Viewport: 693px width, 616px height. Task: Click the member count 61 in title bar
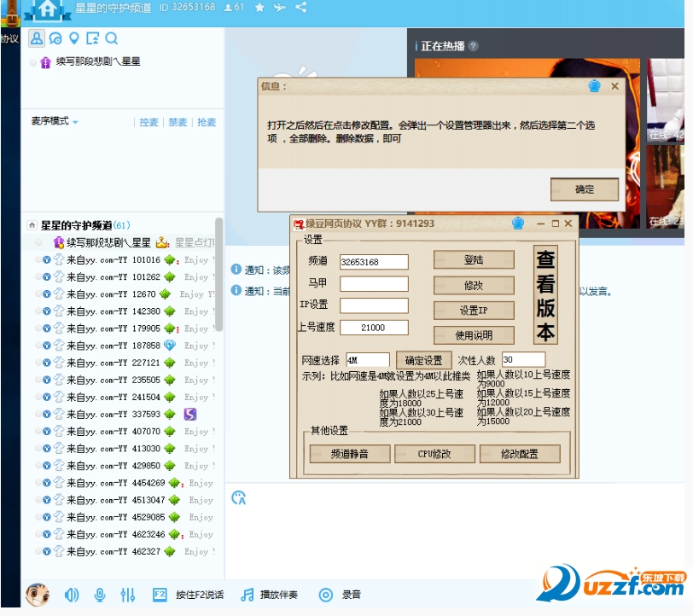[234, 7]
